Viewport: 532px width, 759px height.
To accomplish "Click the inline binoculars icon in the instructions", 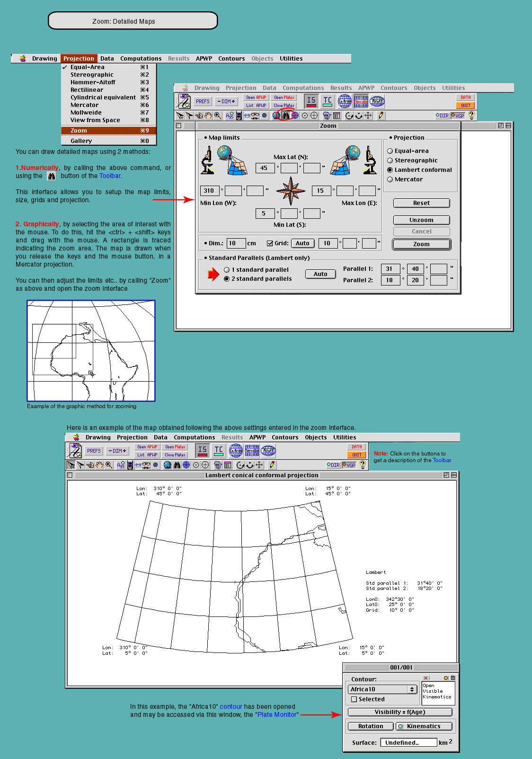I will click(52, 176).
